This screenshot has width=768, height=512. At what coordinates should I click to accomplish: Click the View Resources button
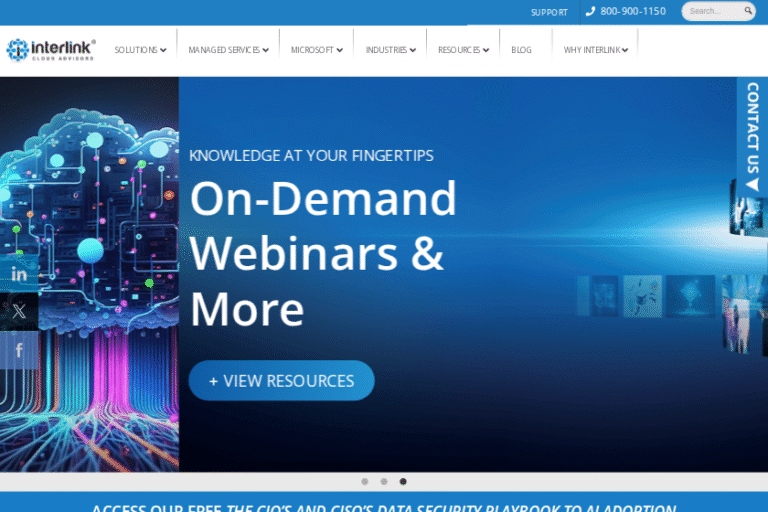click(x=281, y=381)
